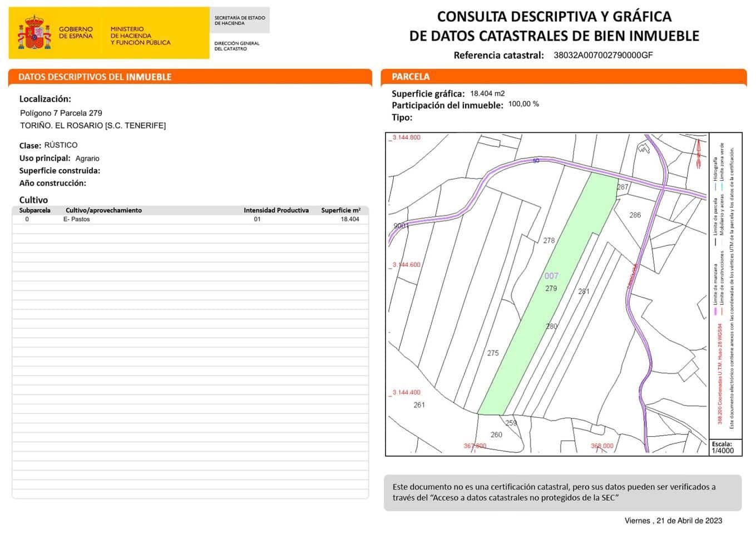Open the Participación del inmueble value

coord(523,103)
